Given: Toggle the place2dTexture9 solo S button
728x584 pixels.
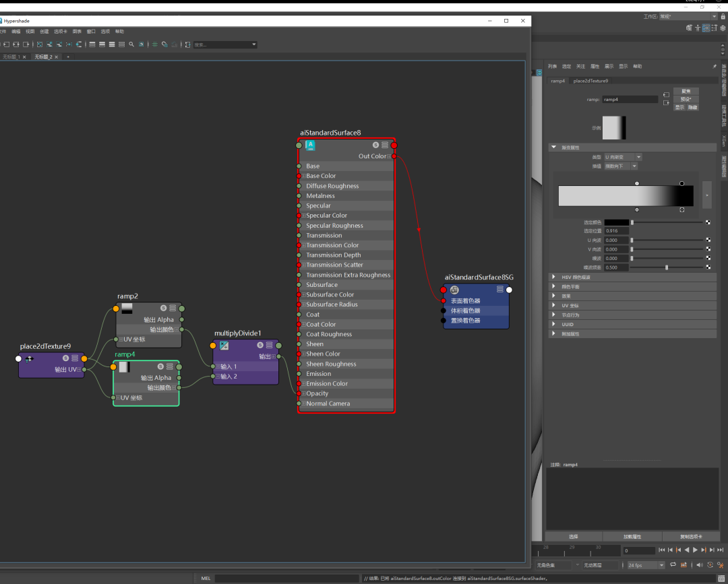Looking at the screenshot, I should click(65, 358).
